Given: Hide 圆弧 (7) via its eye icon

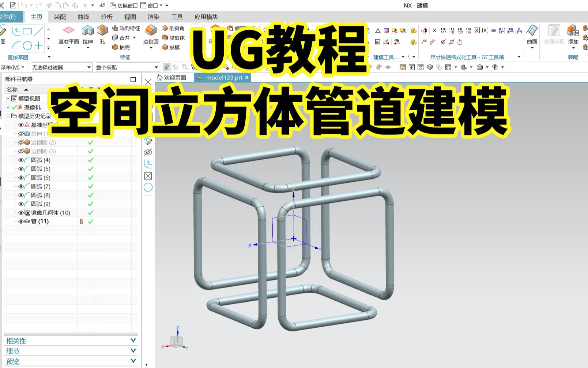Looking at the screenshot, I should point(21,186).
